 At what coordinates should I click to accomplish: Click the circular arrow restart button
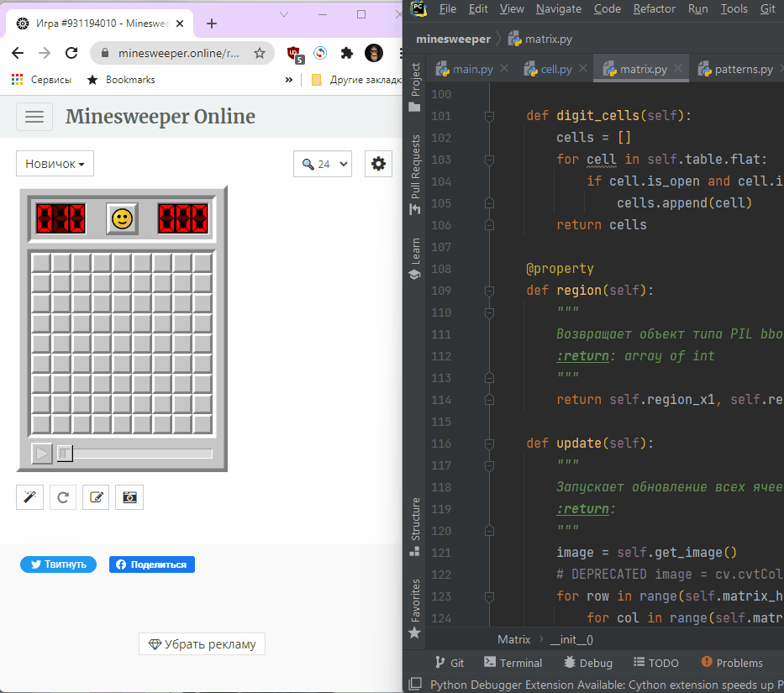pos(63,497)
